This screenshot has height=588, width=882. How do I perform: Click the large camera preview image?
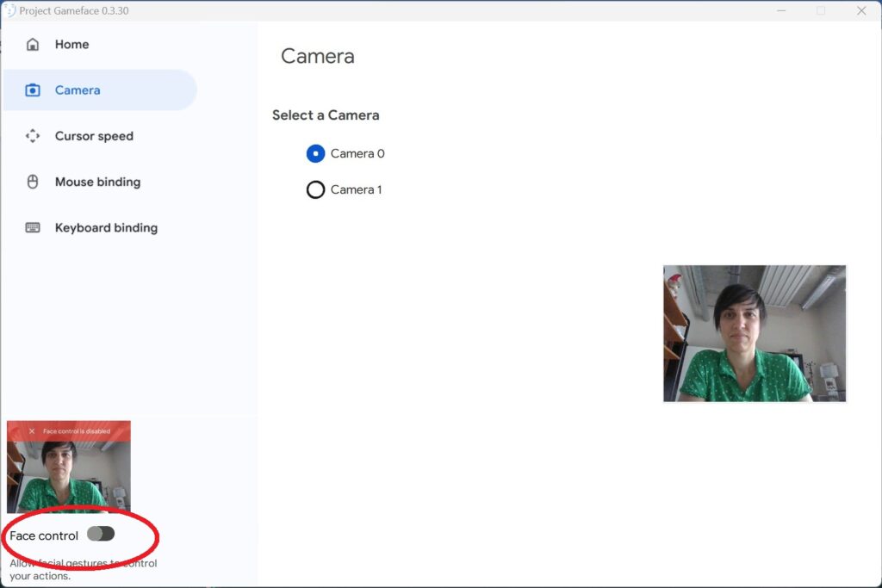(755, 333)
